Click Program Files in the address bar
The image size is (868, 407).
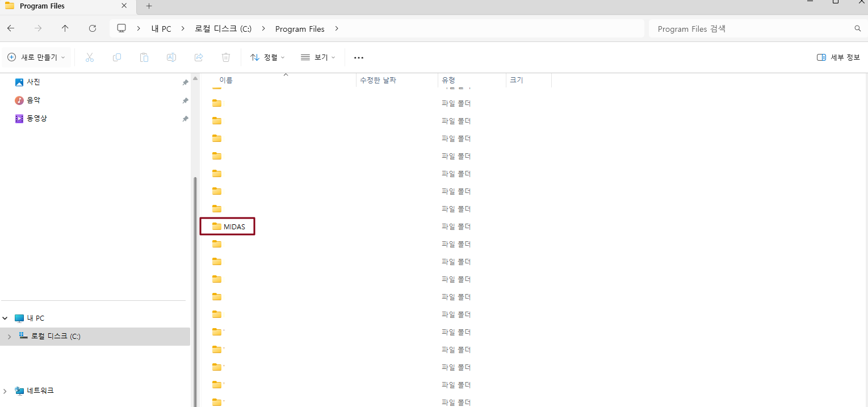pos(300,29)
